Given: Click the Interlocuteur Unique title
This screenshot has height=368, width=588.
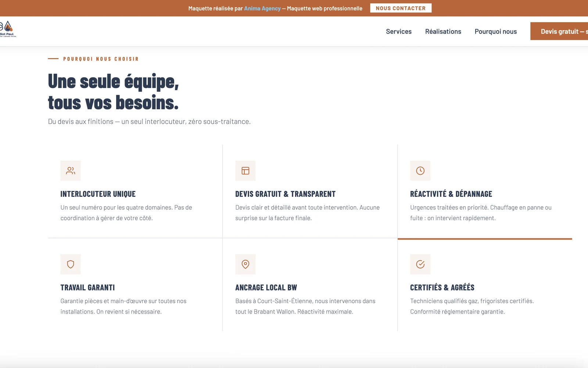Looking at the screenshot, I should click(x=98, y=193).
